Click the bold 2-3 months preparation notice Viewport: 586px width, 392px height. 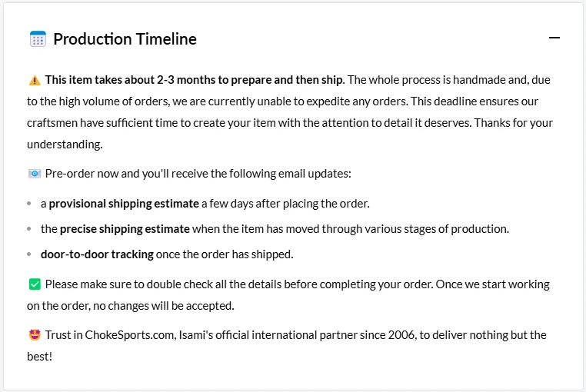point(195,80)
